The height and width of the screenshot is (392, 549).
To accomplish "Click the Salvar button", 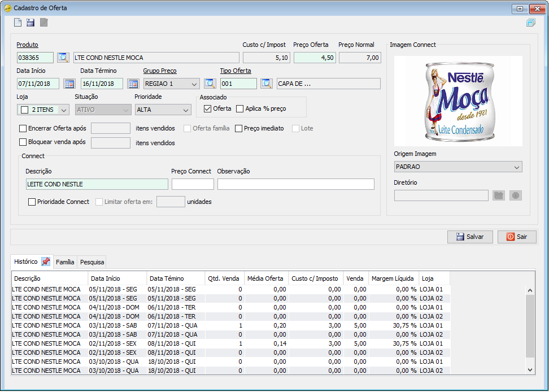I will [470, 237].
